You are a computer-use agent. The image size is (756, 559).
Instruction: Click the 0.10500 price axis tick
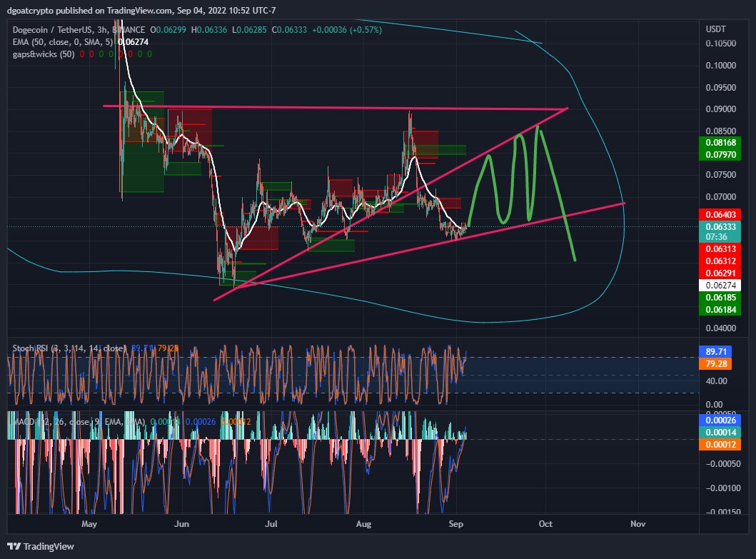720,44
